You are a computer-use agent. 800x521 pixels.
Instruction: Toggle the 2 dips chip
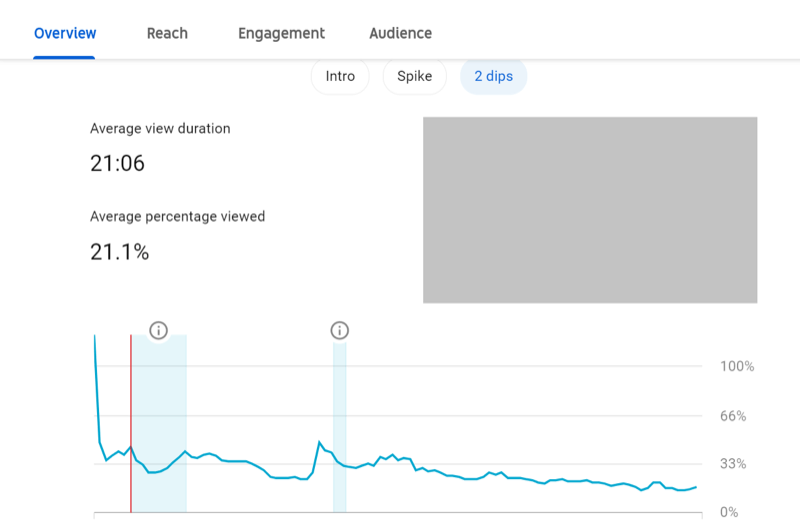[493, 76]
